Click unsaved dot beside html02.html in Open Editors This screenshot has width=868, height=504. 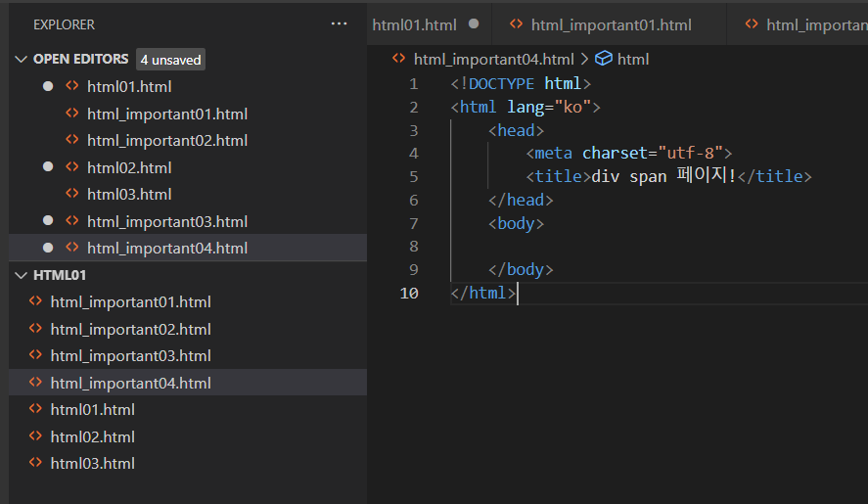tap(48, 166)
